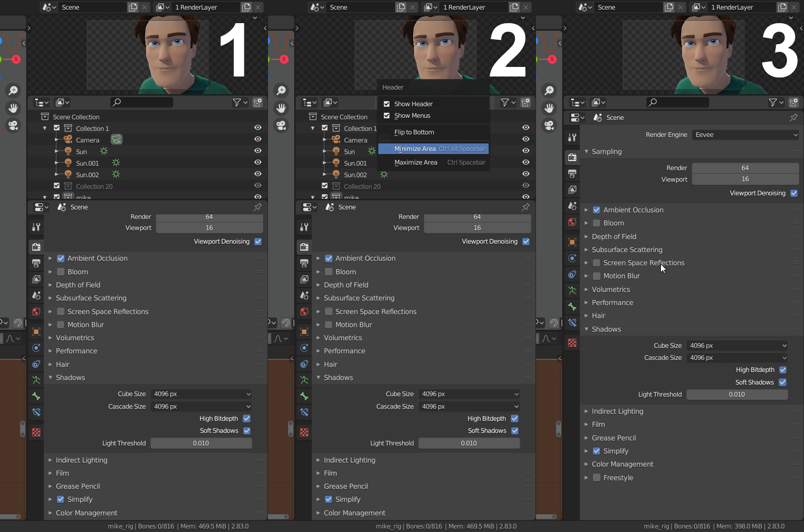The image size is (804, 532).
Task: Click Render samples 64 field in panel 3
Action: [745, 168]
